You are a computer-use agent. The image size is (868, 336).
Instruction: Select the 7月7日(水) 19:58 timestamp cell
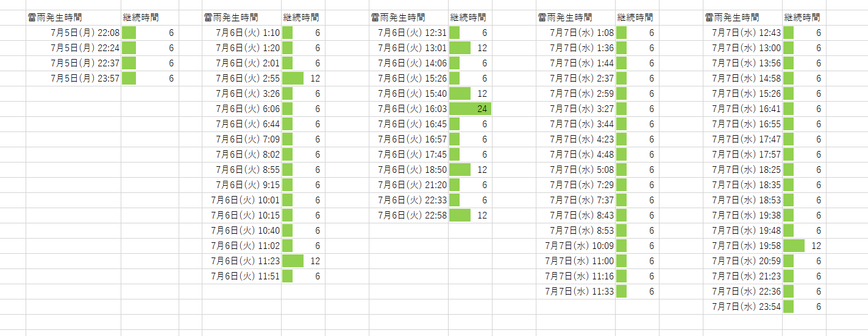[x=745, y=246]
